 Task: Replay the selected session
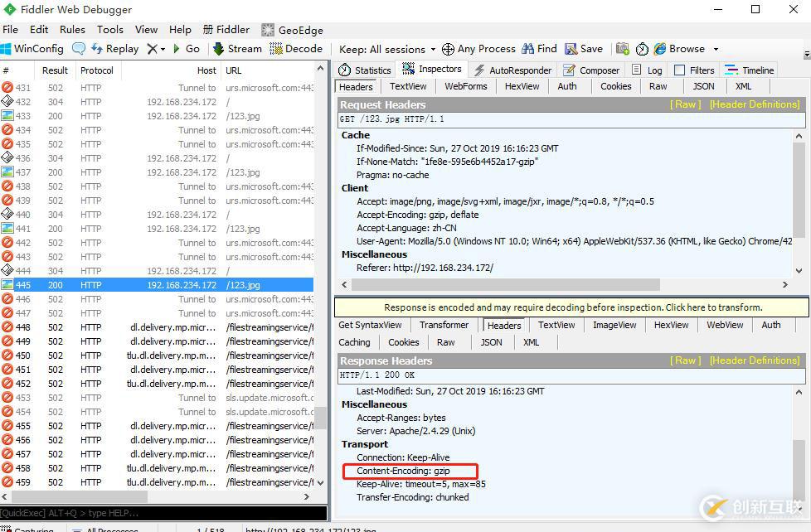point(114,49)
